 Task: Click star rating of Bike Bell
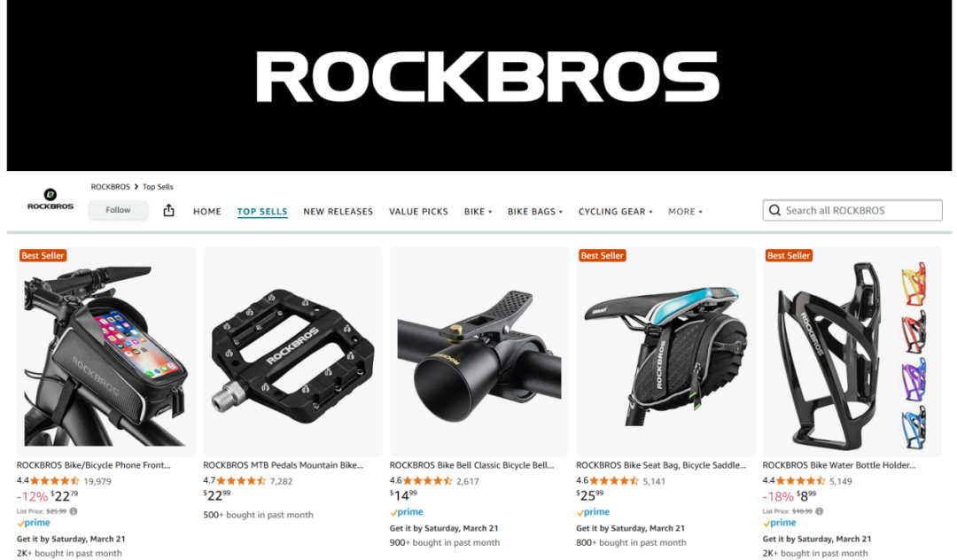427,481
